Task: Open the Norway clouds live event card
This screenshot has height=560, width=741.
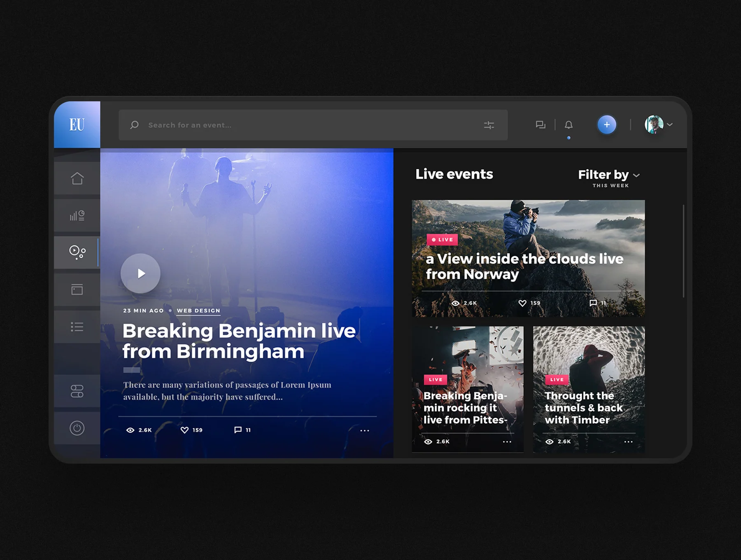Action: (528, 258)
